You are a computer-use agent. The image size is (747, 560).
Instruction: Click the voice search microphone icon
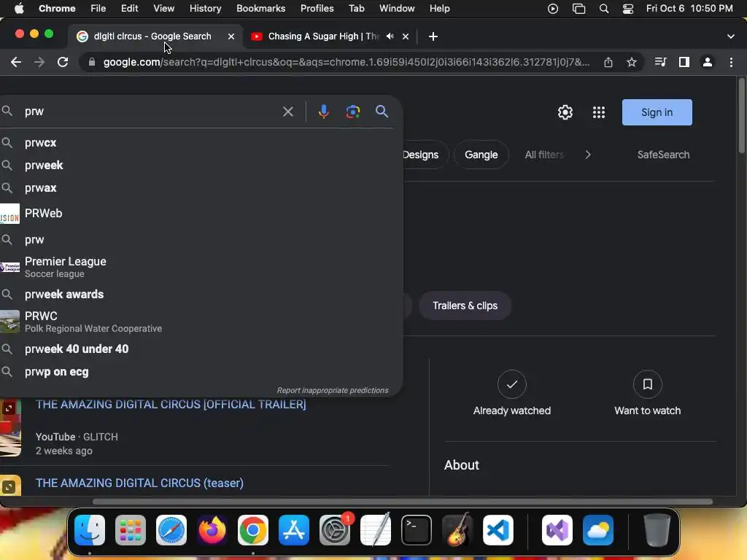323,112
